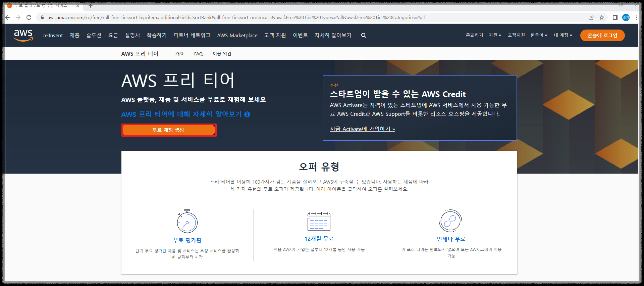644x286 pixels.
Task: Toggle the browser side panel icon
Action: [x=615, y=17]
